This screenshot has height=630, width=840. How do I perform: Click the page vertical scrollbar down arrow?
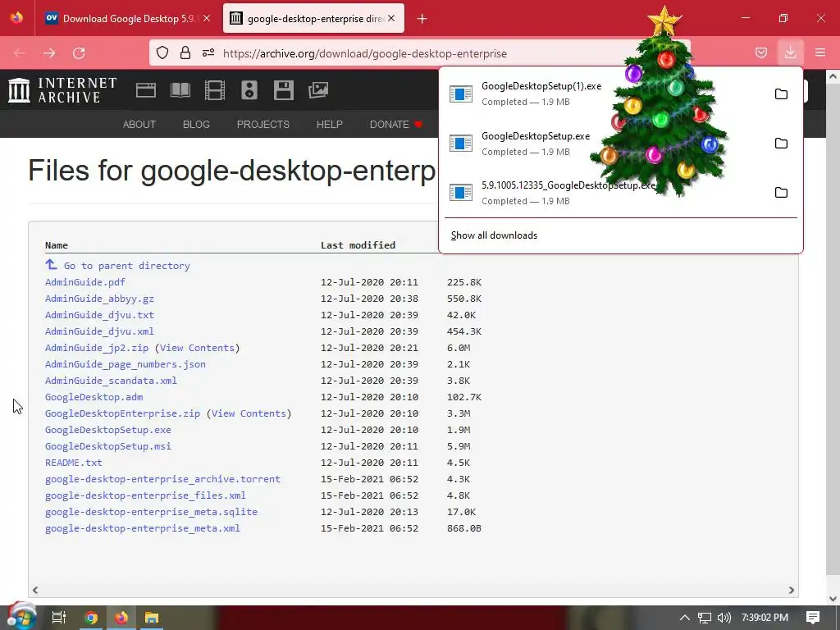pos(833,598)
